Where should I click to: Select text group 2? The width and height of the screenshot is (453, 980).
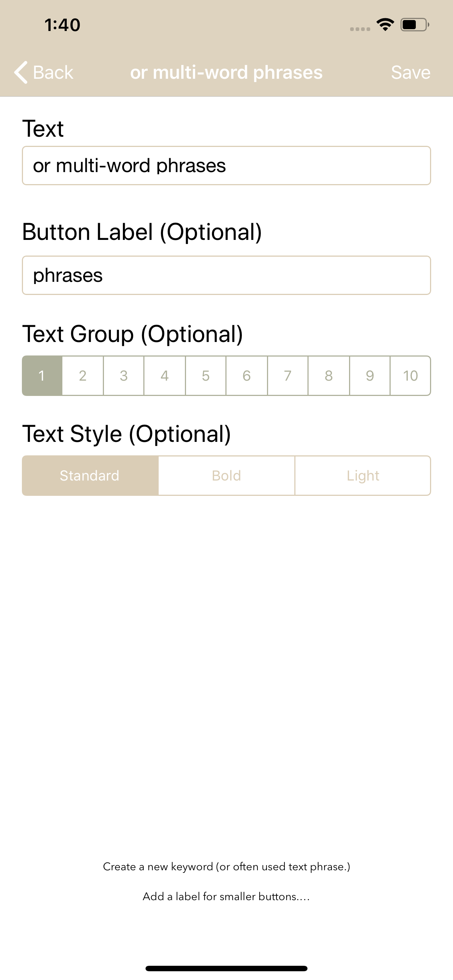[x=82, y=376]
